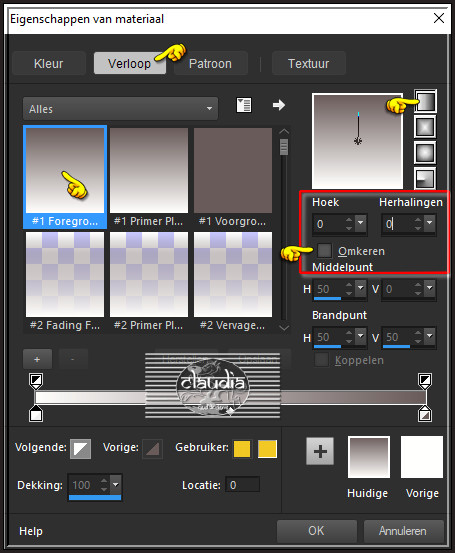
Task: Open the Hoek value dropdown arrow
Action: [360, 223]
